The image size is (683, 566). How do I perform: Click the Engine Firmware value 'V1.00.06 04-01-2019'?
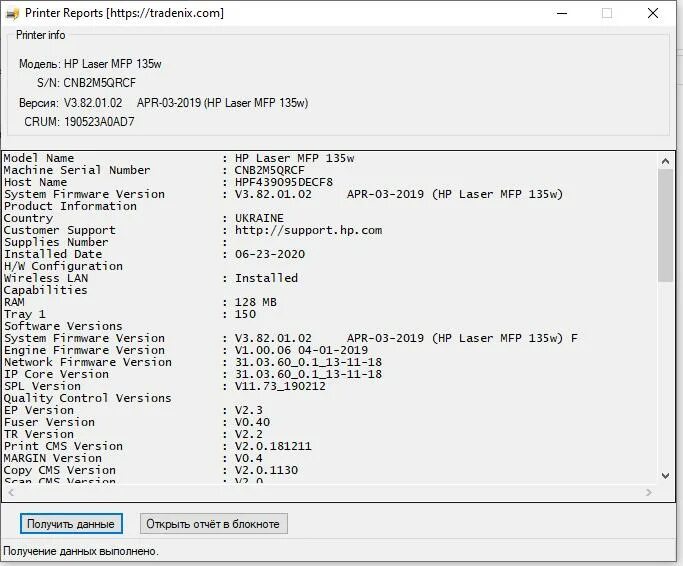(301, 350)
